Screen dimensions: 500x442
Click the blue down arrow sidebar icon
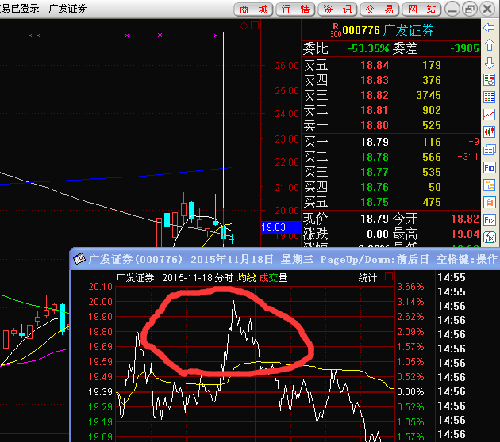point(489,62)
